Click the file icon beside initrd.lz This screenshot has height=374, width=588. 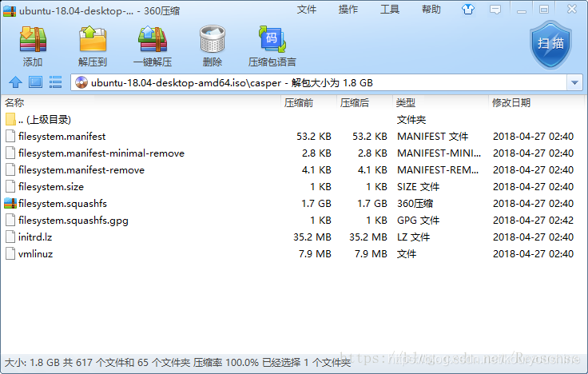coord(10,237)
